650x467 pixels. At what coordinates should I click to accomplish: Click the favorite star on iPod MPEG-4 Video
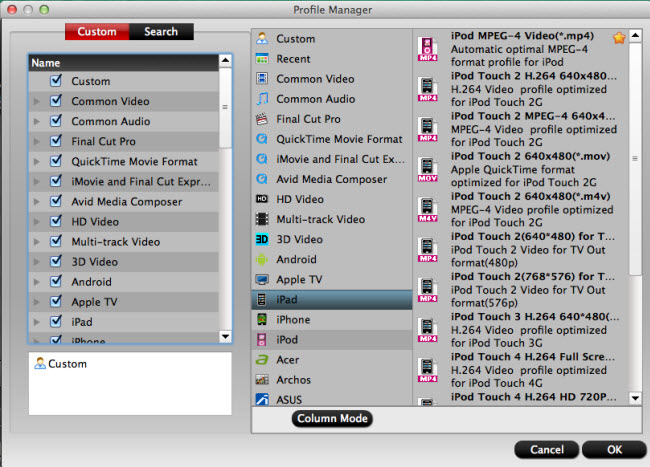619,39
